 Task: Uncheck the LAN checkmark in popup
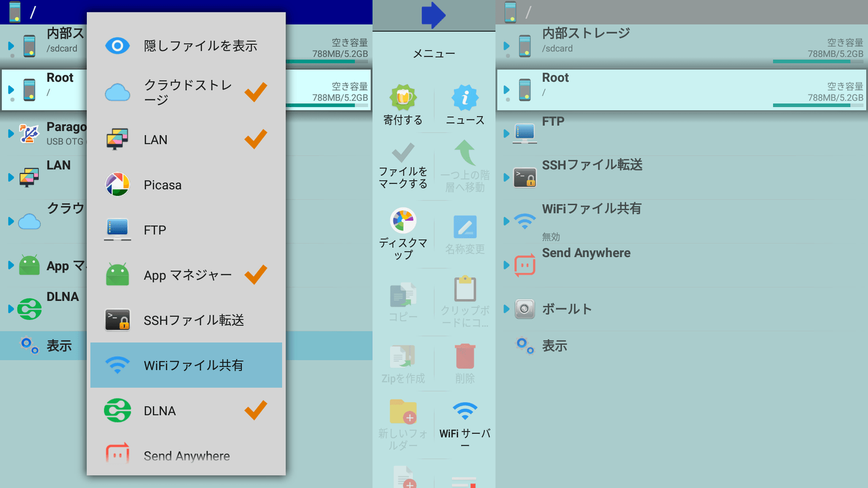[x=256, y=139]
